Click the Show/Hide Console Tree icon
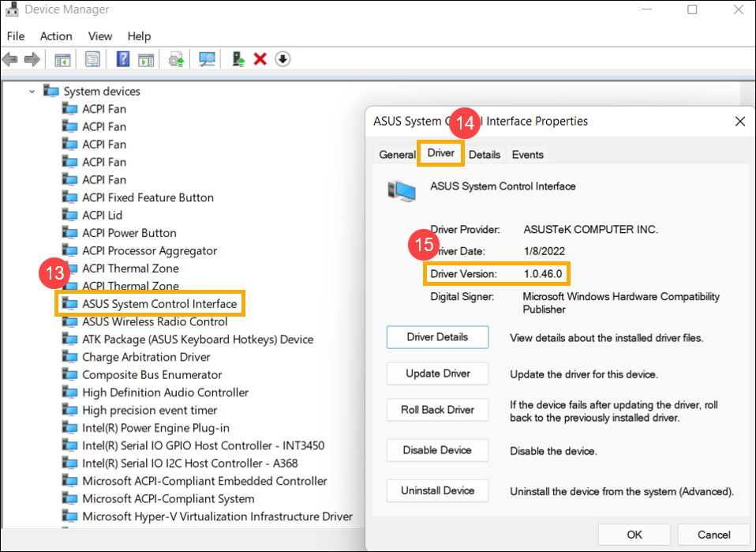 pos(62,60)
